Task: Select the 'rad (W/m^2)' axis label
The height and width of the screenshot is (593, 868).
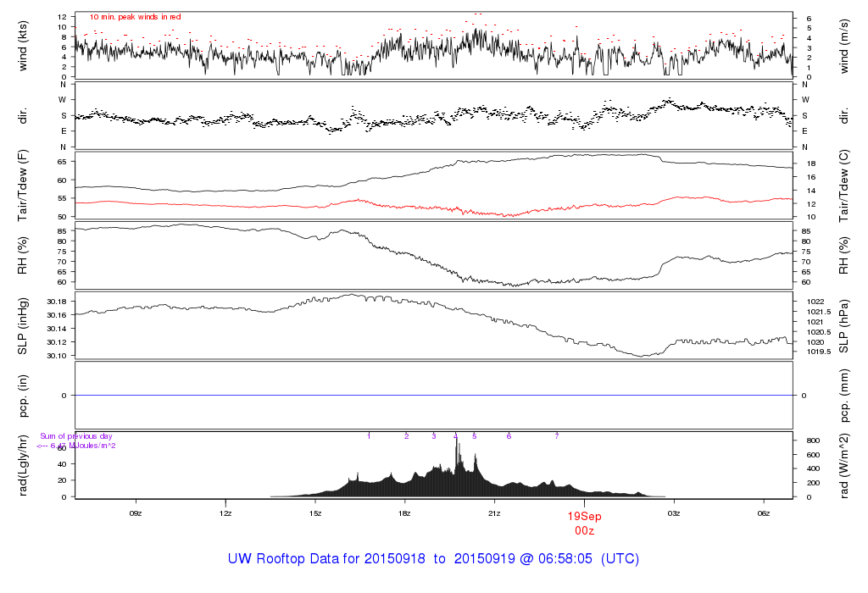Action: click(x=844, y=465)
